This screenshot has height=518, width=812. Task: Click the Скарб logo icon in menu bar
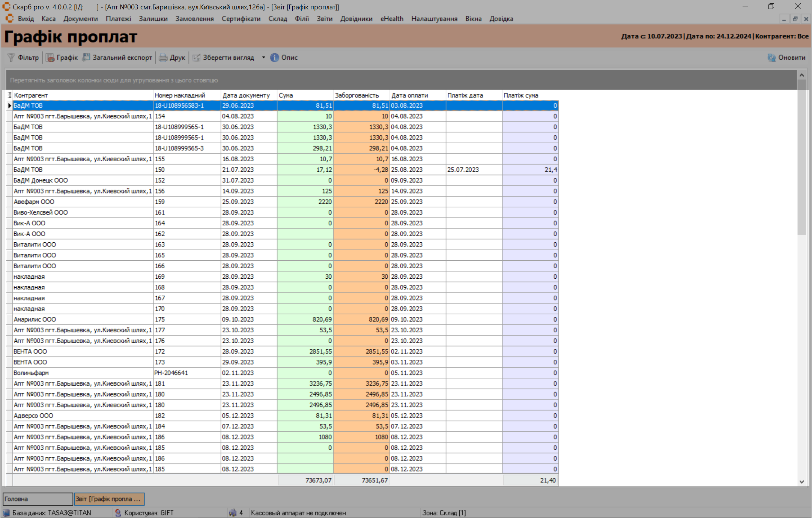click(10, 18)
